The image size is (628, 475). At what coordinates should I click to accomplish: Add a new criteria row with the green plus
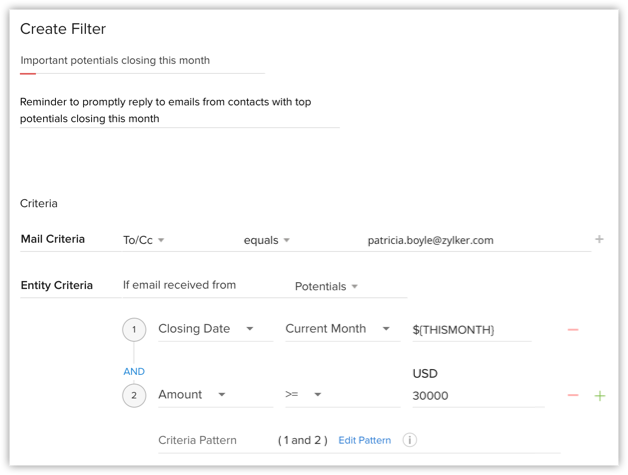(600, 396)
